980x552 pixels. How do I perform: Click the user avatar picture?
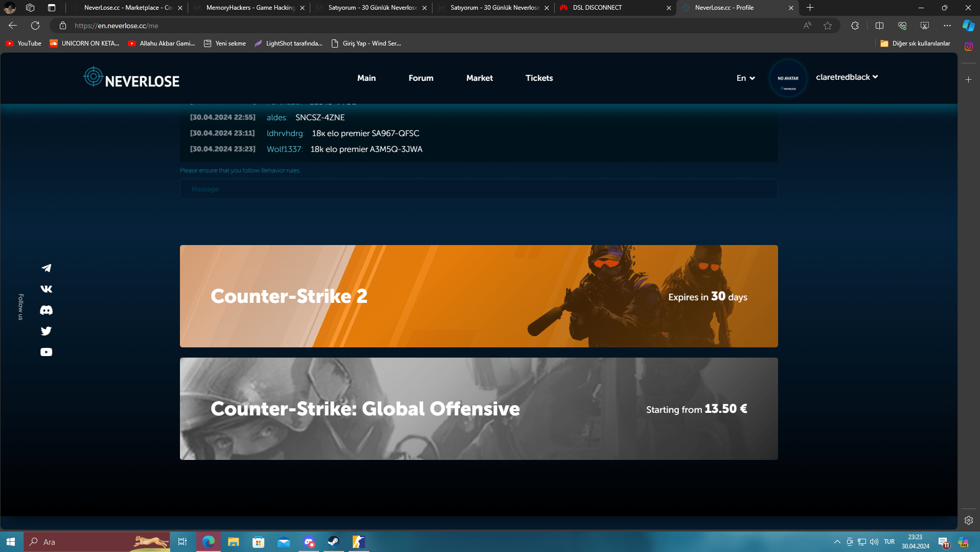click(788, 78)
